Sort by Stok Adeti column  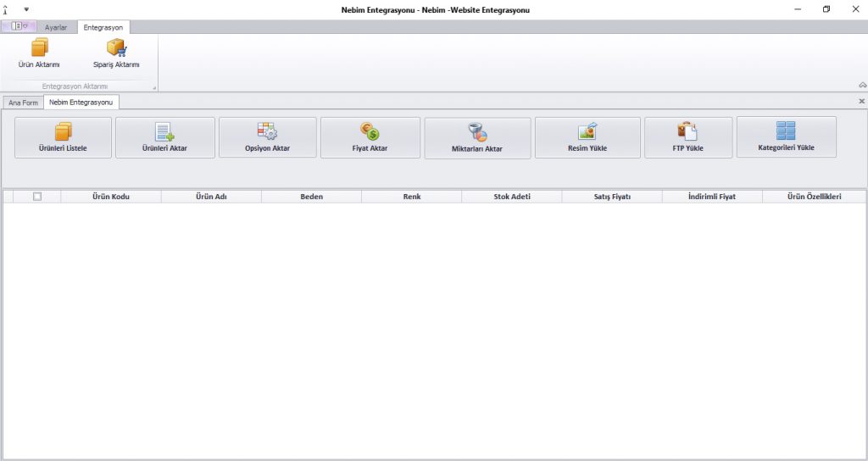[x=512, y=197]
